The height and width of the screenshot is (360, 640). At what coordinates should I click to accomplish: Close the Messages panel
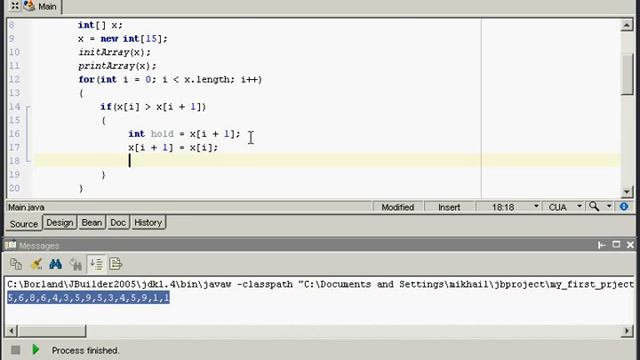tap(630, 244)
